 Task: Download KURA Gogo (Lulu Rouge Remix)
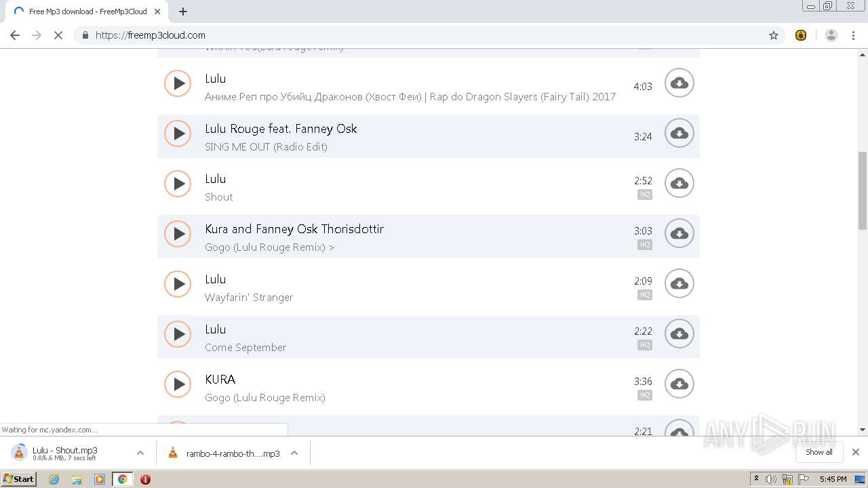679,384
